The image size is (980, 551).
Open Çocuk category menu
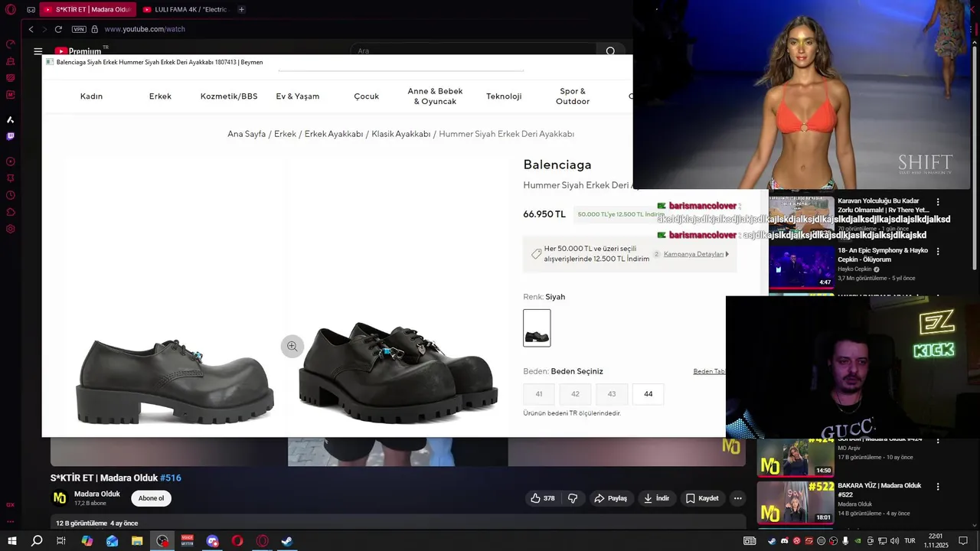367,96
